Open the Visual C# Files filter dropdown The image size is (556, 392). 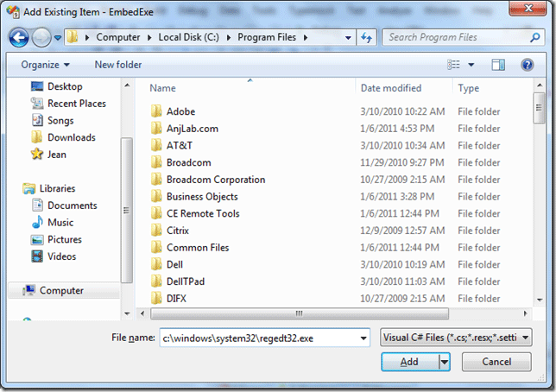click(456, 338)
